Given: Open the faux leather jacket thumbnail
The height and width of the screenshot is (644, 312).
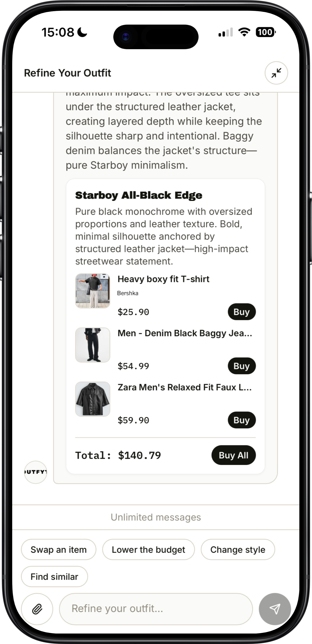Looking at the screenshot, I should click(93, 399).
